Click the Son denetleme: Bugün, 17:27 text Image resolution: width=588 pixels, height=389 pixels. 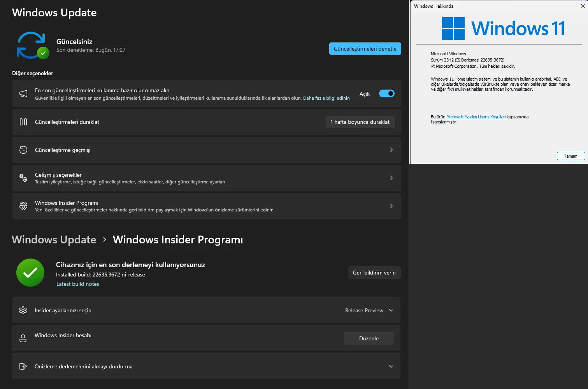91,50
